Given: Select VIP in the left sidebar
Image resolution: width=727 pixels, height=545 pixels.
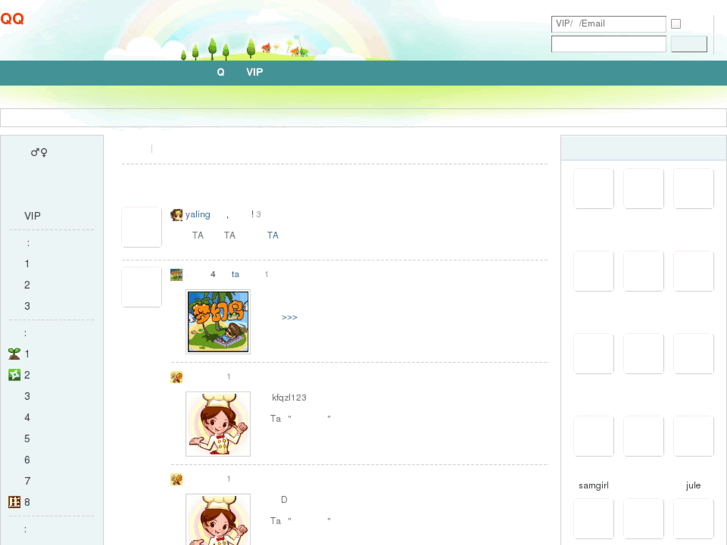Looking at the screenshot, I should point(32,216).
